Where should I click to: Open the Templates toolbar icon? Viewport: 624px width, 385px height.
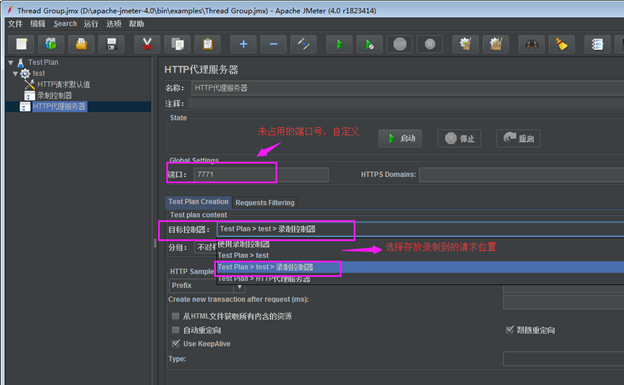(x=51, y=44)
